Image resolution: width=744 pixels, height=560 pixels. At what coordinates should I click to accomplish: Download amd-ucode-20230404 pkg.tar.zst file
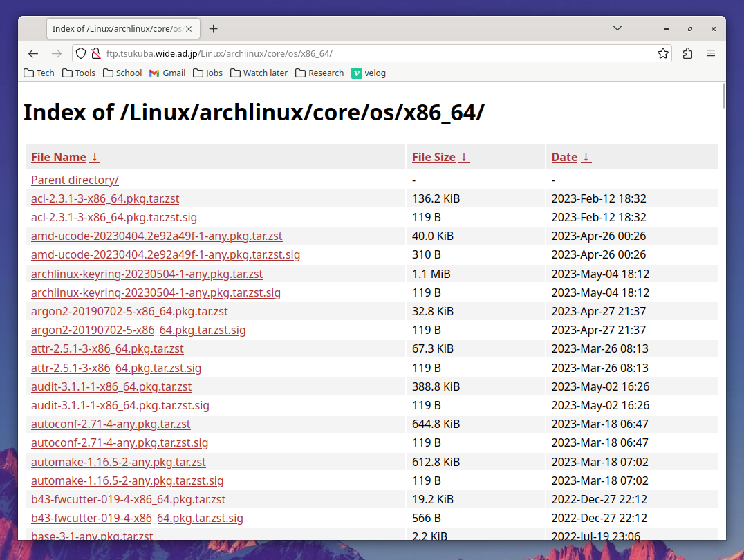pos(156,236)
